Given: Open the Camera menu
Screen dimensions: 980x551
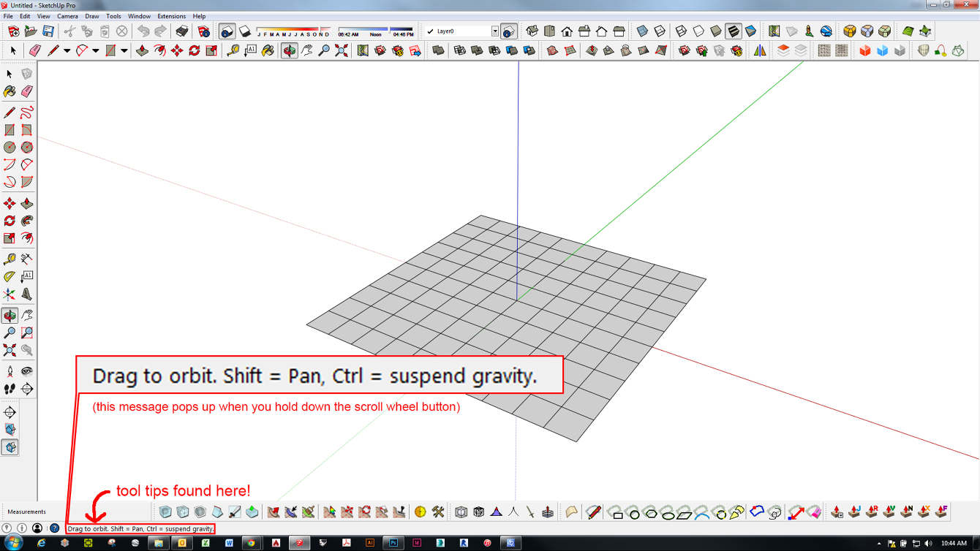Looking at the screenshot, I should tap(67, 16).
